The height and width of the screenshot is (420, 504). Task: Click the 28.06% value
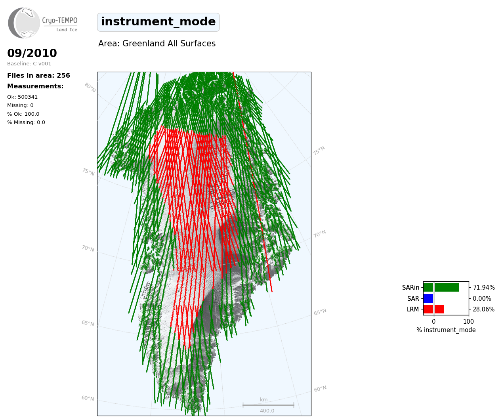(x=483, y=309)
